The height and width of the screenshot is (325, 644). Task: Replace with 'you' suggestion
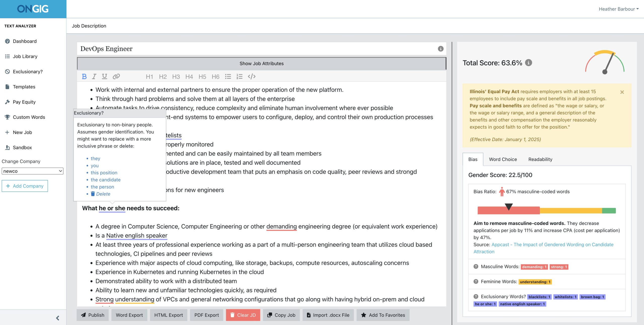95,166
